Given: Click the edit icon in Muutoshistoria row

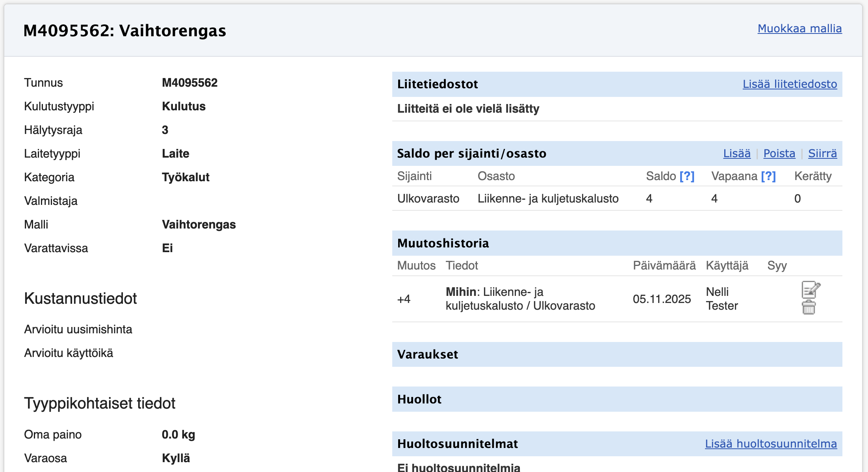Looking at the screenshot, I should point(811,290).
